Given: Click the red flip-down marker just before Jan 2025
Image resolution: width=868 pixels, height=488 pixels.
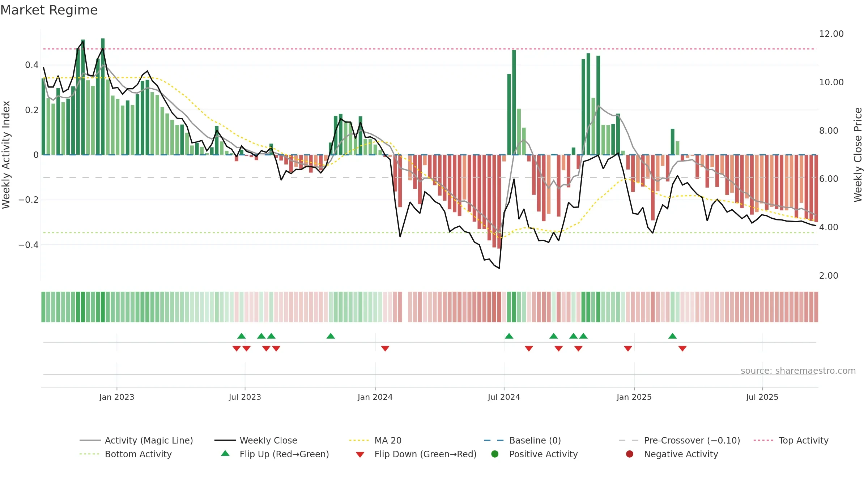Looking at the screenshot, I should (x=628, y=348).
